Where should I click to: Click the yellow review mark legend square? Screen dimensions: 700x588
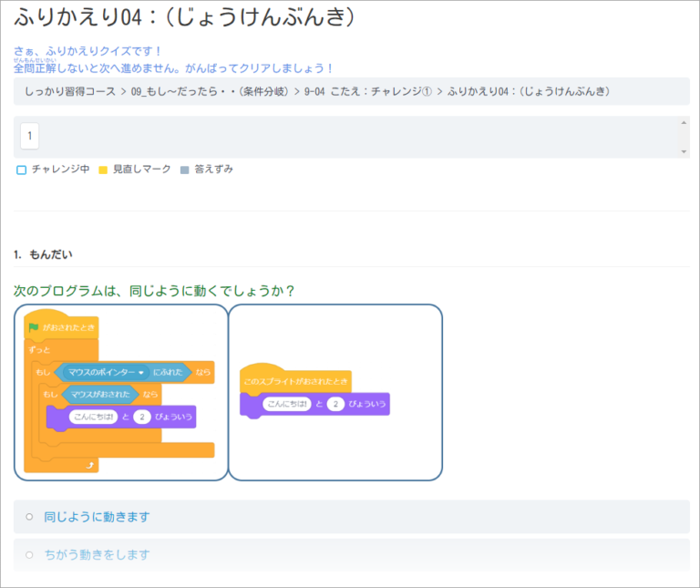[103, 170]
